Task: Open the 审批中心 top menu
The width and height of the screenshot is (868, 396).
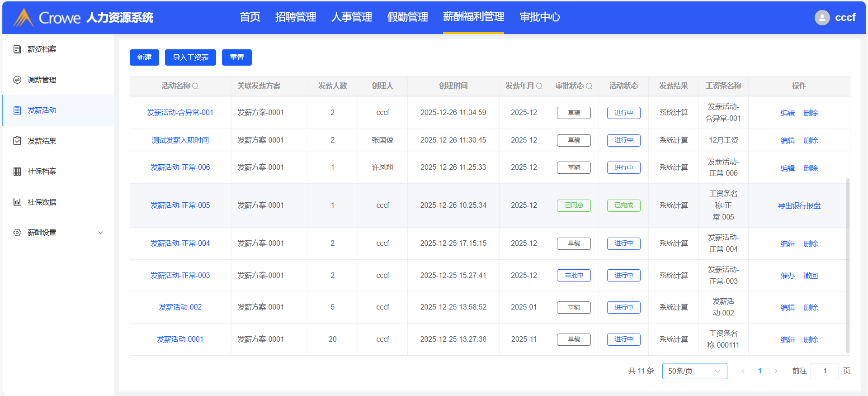Action: (540, 17)
